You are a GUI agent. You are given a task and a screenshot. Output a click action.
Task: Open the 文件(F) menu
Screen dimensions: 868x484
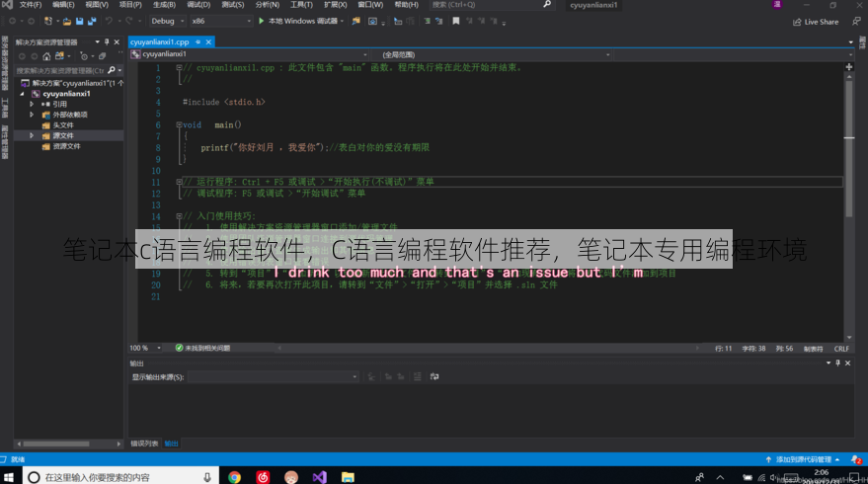coord(31,4)
